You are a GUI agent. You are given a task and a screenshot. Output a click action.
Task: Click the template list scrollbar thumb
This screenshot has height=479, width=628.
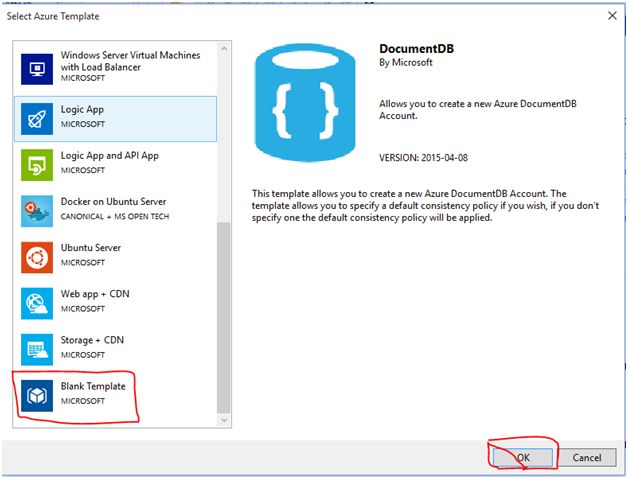223,318
